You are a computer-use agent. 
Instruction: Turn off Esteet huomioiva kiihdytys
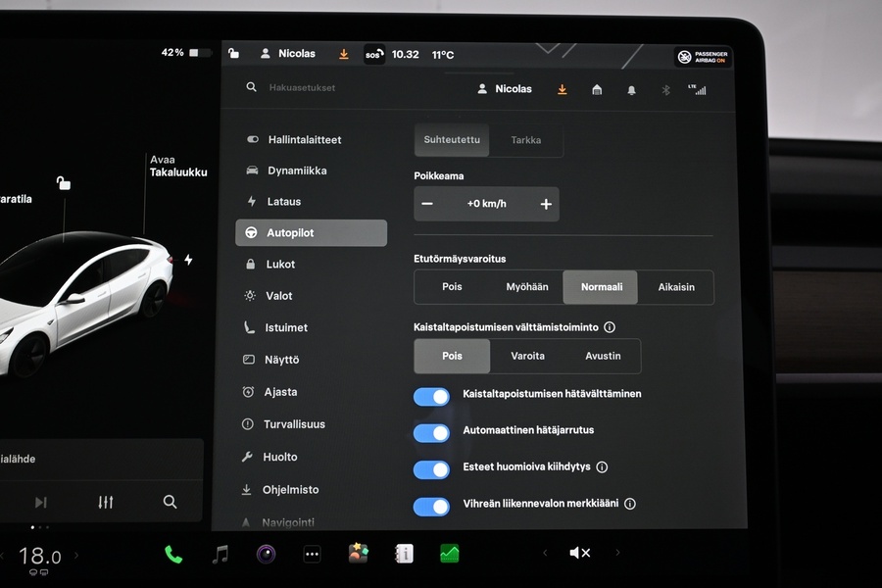[x=431, y=469]
